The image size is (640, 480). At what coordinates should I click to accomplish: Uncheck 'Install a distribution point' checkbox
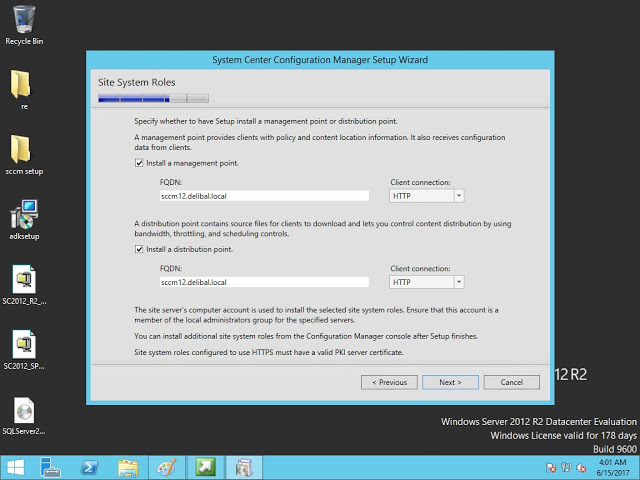[139, 249]
